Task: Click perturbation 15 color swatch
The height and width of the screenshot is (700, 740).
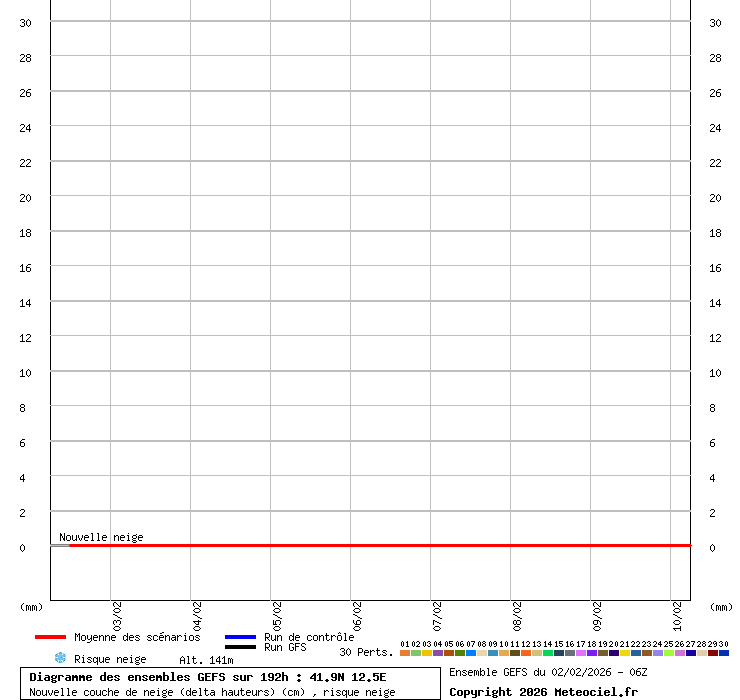Action: coord(559,652)
